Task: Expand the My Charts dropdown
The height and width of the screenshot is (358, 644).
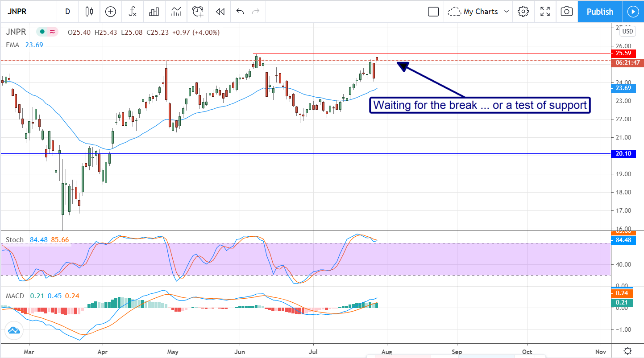Action: pyautogui.click(x=479, y=12)
